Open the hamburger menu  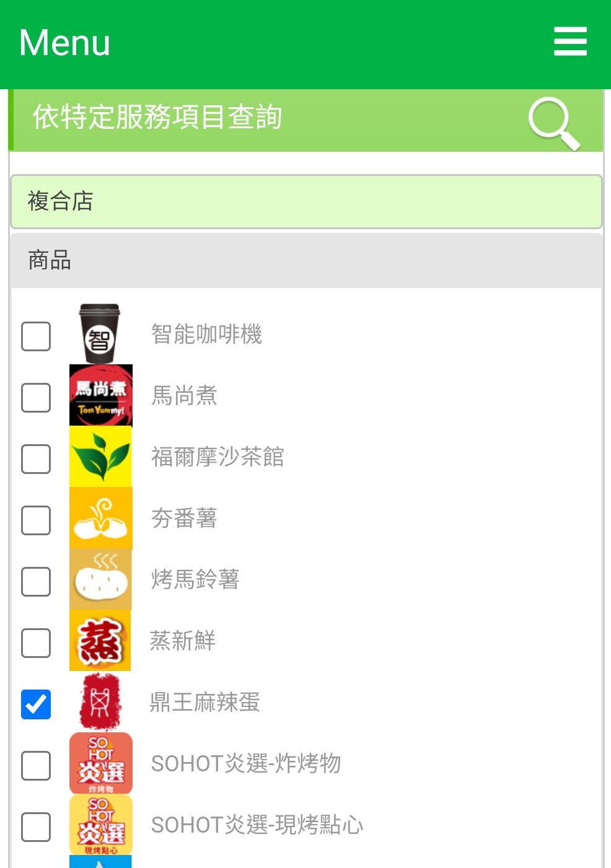pos(570,42)
